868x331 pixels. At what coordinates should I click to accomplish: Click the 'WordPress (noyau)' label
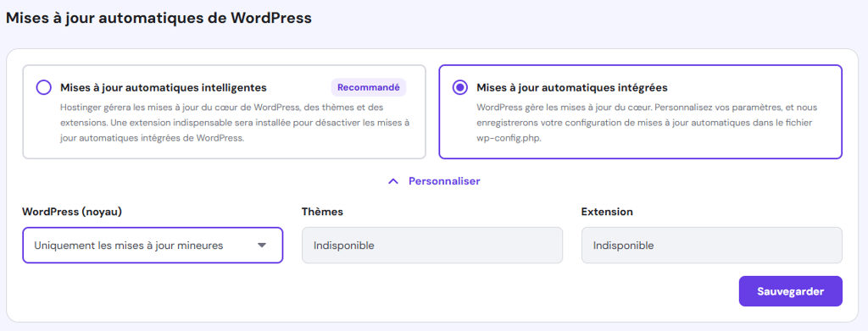pyautogui.click(x=72, y=212)
